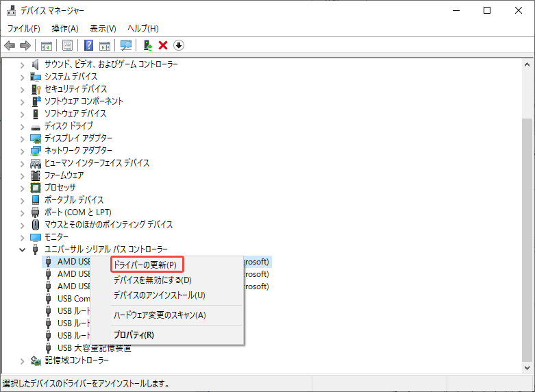Select the ファームウェア chip icon
Image resolution: width=535 pixels, height=392 pixels.
36,175
